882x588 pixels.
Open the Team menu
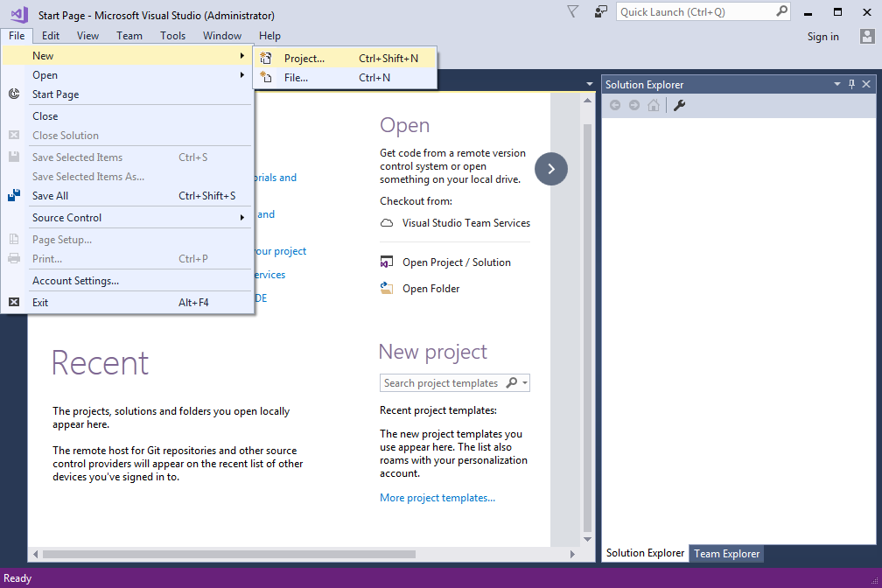point(129,36)
